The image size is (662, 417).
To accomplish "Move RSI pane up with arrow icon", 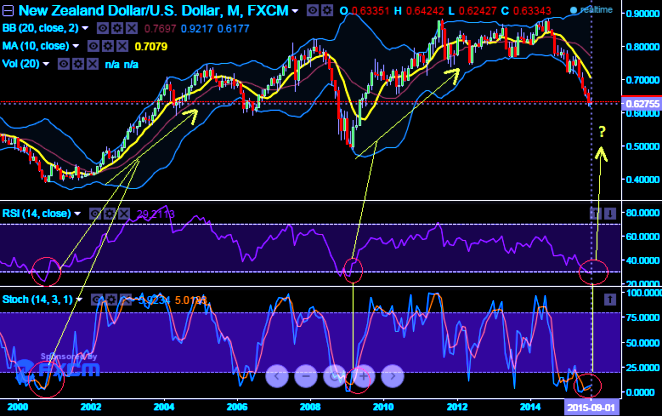I will coord(595,214).
